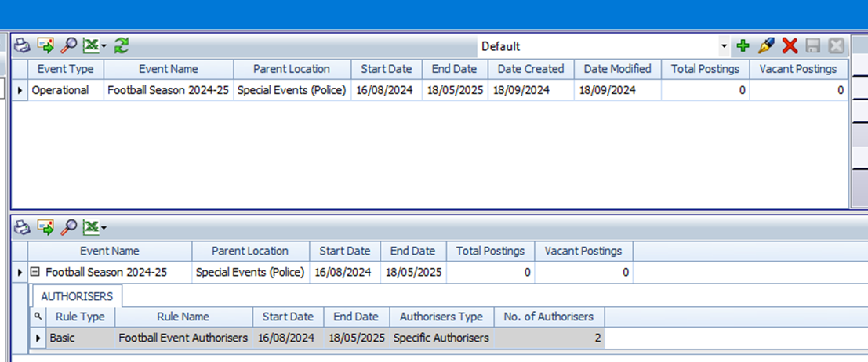
Task: Click the print icon in lower panel toolbar
Action: [x=22, y=227]
